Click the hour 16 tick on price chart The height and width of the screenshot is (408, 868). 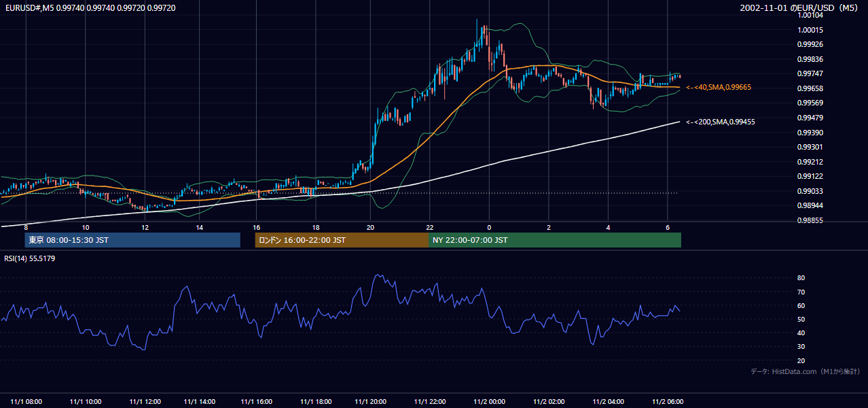[x=257, y=227]
